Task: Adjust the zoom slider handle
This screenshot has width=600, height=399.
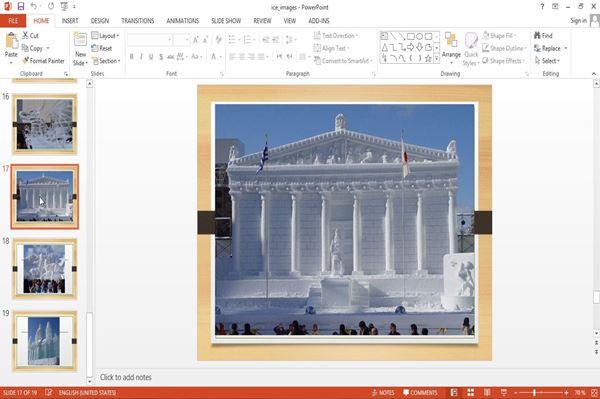Action: 534,392
